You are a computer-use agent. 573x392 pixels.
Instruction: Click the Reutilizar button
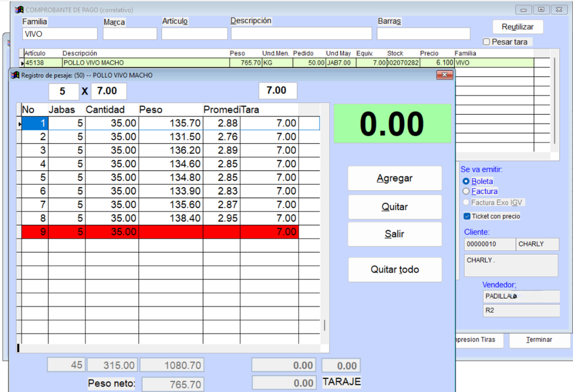(x=518, y=26)
